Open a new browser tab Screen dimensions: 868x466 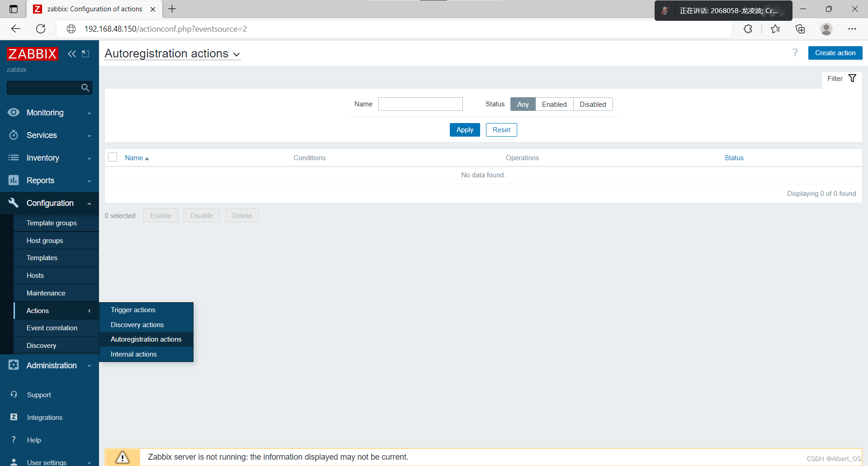coord(172,9)
